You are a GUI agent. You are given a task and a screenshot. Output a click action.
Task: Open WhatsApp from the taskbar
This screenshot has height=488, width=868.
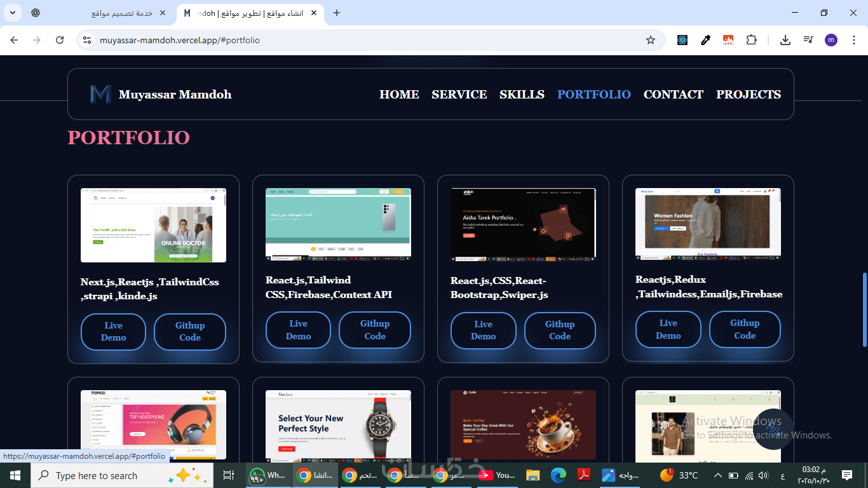[268, 475]
